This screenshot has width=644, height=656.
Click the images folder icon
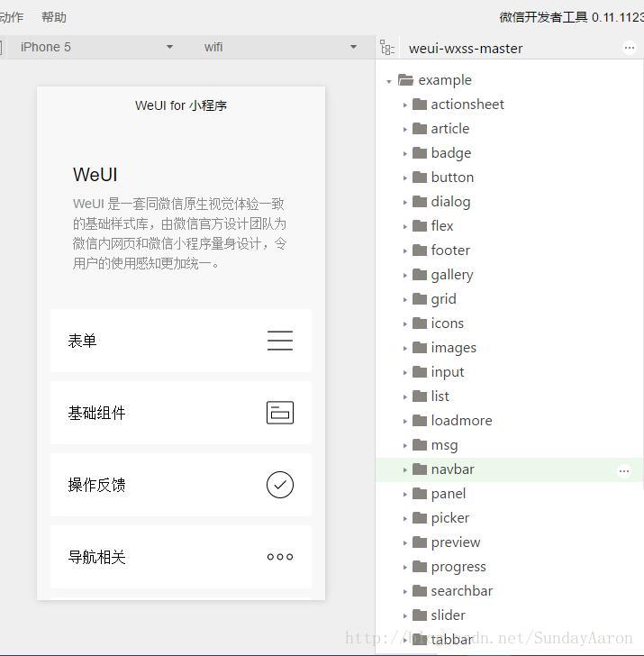point(420,347)
